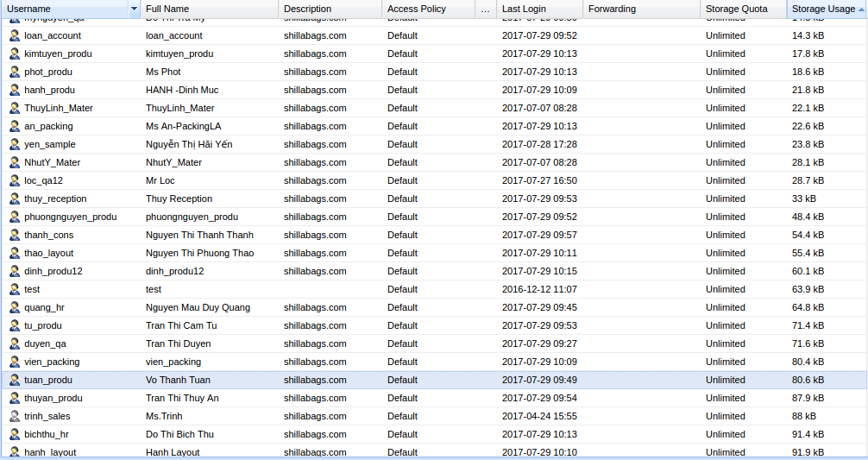This screenshot has height=460, width=868.
Task: Select the user icon of hanh_produ
Action: pyautogui.click(x=15, y=90)
